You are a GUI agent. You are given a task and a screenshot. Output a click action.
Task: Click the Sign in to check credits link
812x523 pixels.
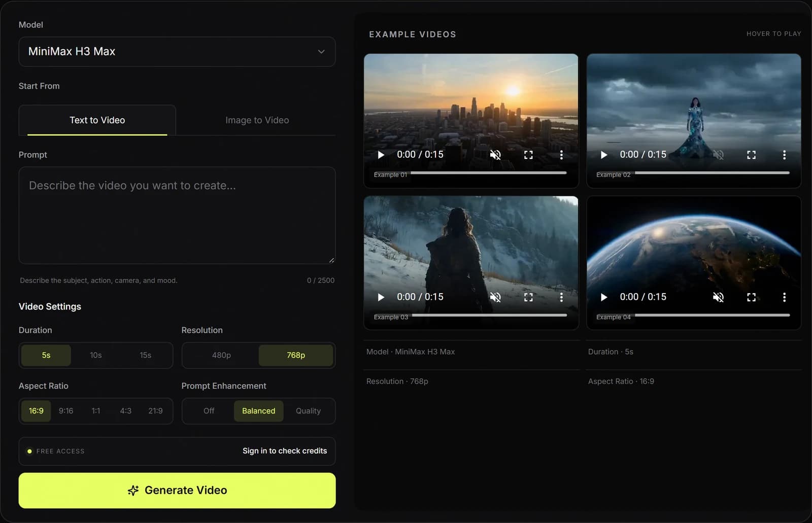coord(285,451)
